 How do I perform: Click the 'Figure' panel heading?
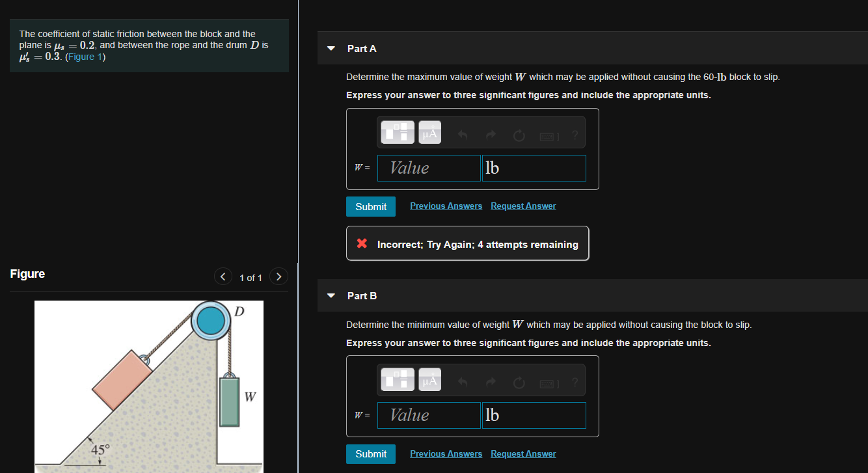pos(27,274)
